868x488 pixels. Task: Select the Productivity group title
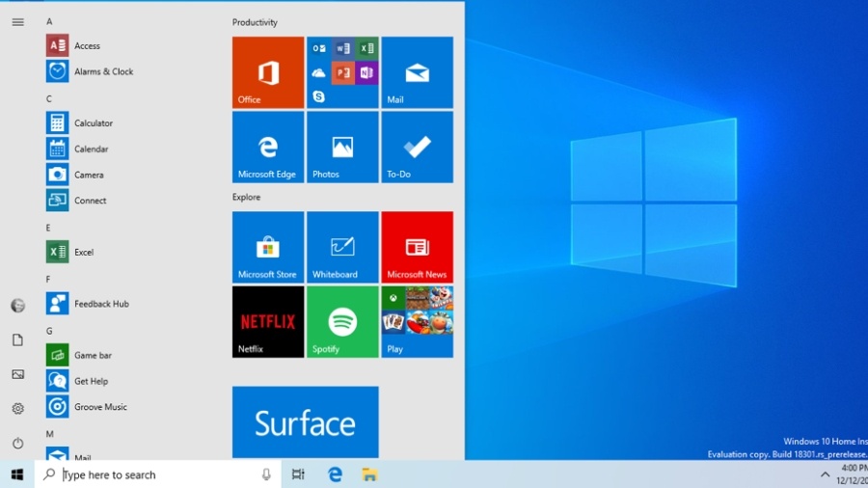pos(255,22)
